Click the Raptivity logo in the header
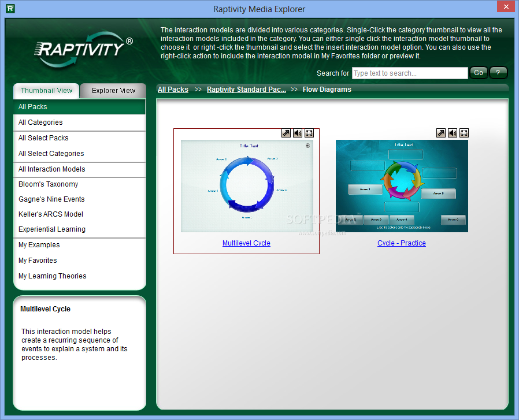 (x=83, y=49)
